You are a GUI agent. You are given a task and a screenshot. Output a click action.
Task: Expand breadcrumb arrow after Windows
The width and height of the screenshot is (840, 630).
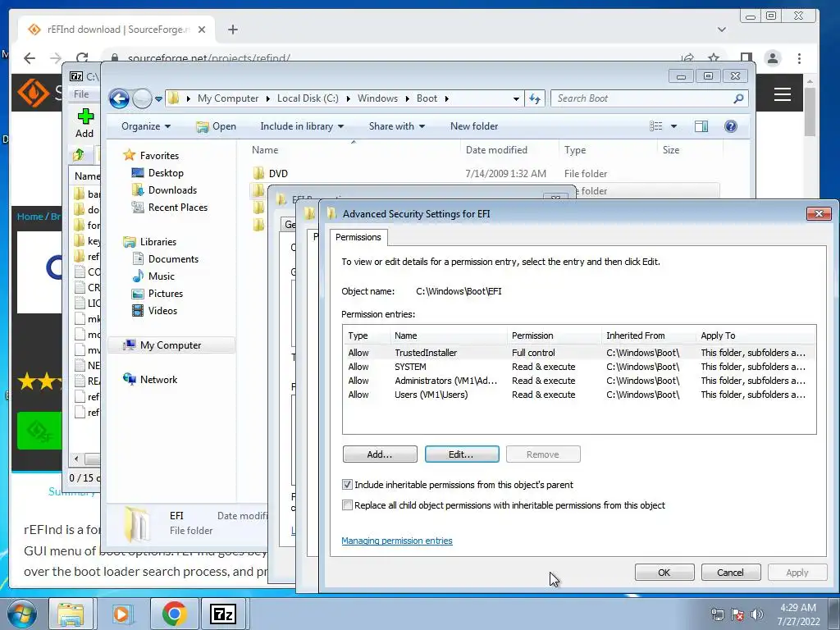click(408, 98)
